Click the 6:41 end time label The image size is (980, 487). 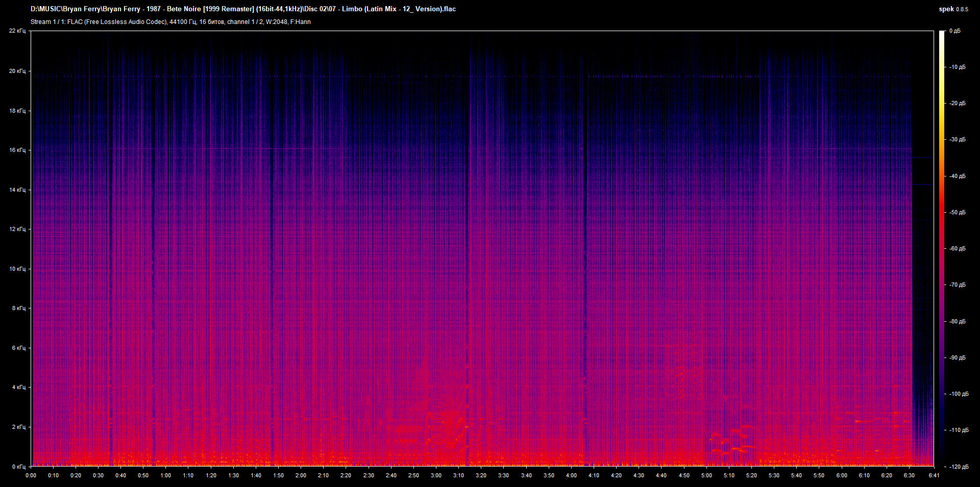coord(934,476)
